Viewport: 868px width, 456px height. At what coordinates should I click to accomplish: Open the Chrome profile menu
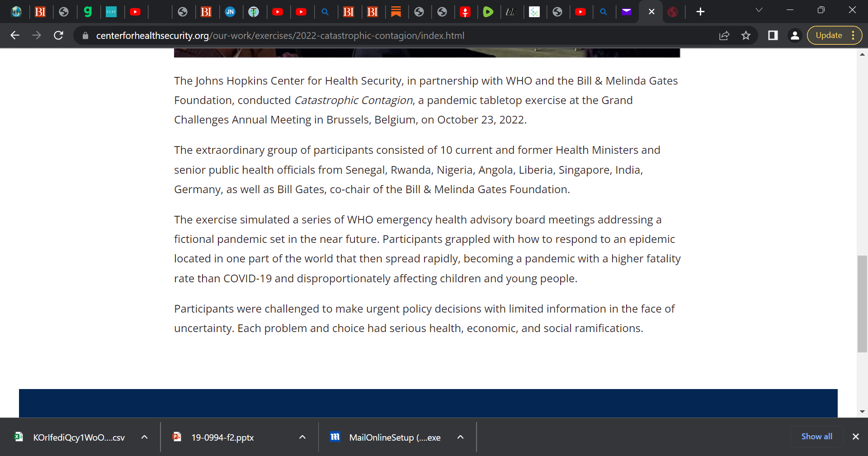(x=795, y=35)
